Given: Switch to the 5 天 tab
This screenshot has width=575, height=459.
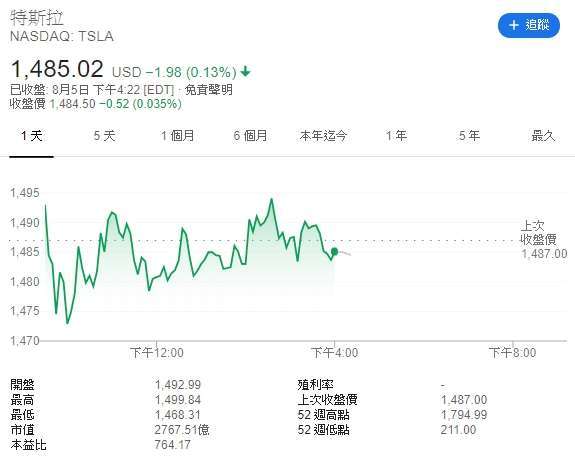Looking at the screenshot, I should click(105, 136).
